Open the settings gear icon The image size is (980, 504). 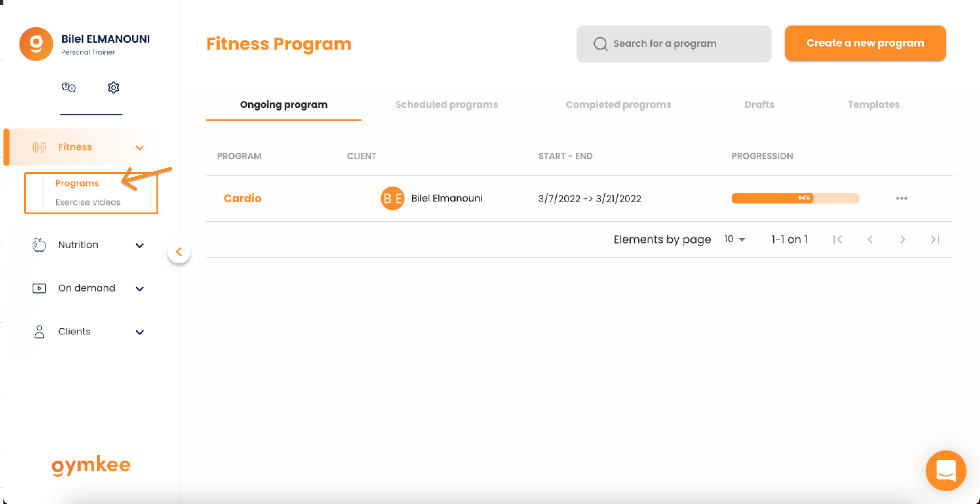pos(113,87)
